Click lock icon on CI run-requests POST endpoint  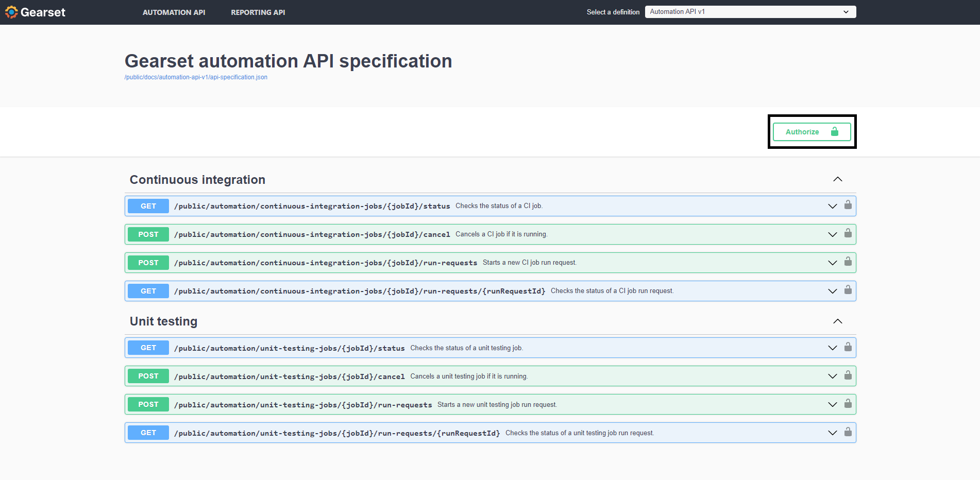(848, 262)
